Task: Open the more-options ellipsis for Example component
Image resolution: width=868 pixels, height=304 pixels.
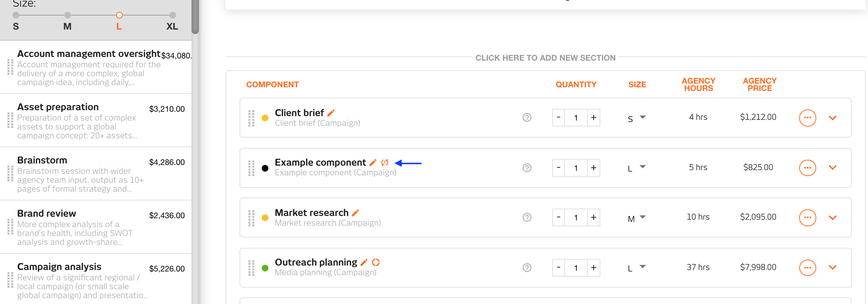Action: [807, 168]
